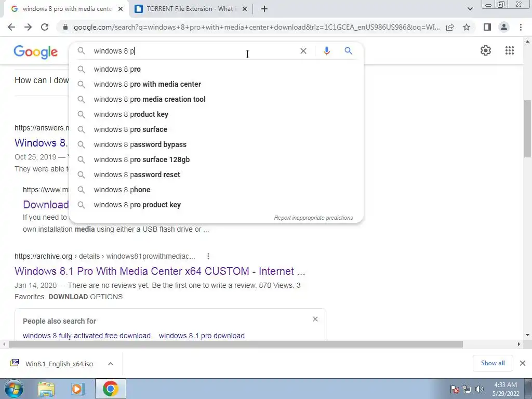This screenshot has width=532, height=399.
Task: Open more options for the archive.org result
Action: [208, 256]
